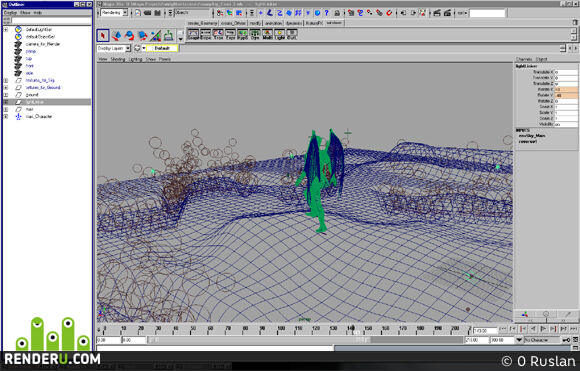
Task: Play the animation backwards
Action: click(x=533, y=328)
